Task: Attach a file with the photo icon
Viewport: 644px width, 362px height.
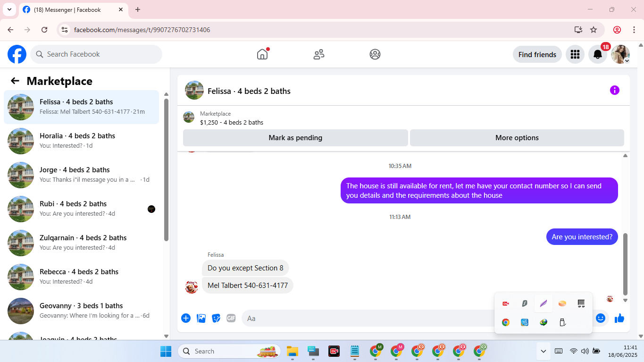Action: click(x=201, y=318)
